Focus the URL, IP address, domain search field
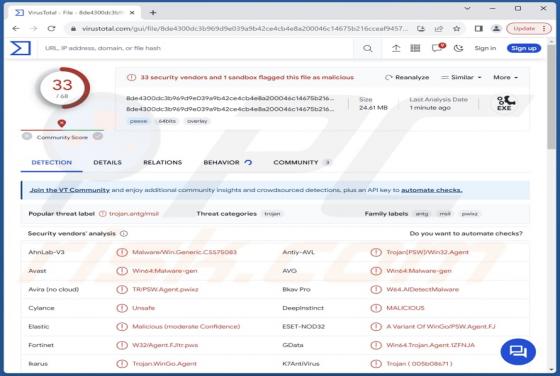 [196, 48]
